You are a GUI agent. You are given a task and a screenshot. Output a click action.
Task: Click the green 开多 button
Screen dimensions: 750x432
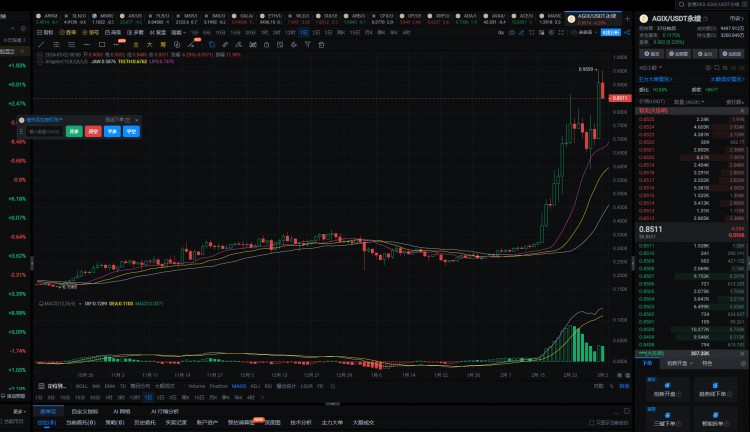pyautogui.click(x=74, y=131)
